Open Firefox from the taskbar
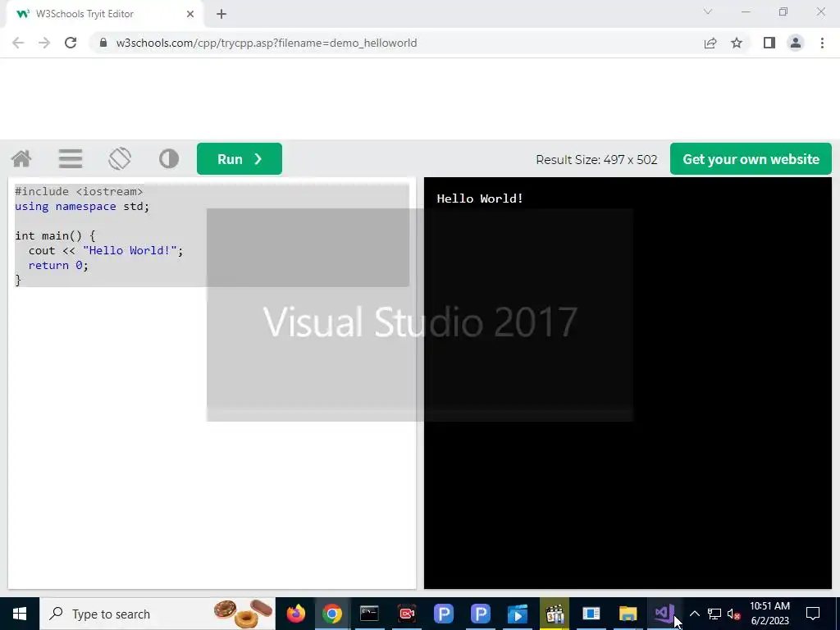 (x=295, y=614)
